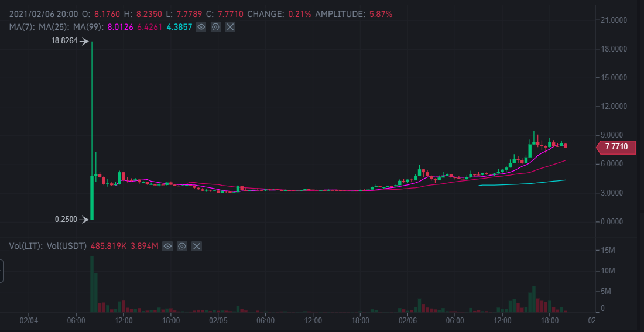This screenshot has height=332, width=644.
Task: Remove the MA indicator with its X icon
Action: (x=231, y=28)
